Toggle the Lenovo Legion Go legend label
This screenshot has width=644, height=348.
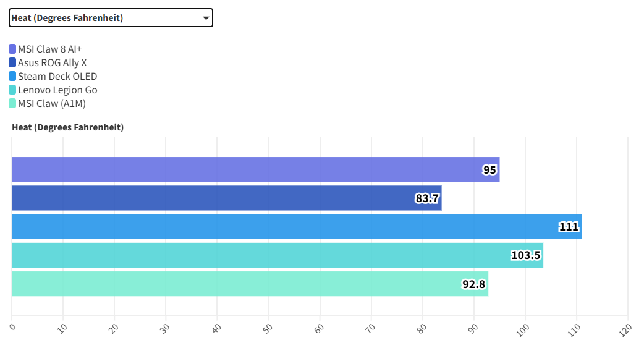[57, 90]
